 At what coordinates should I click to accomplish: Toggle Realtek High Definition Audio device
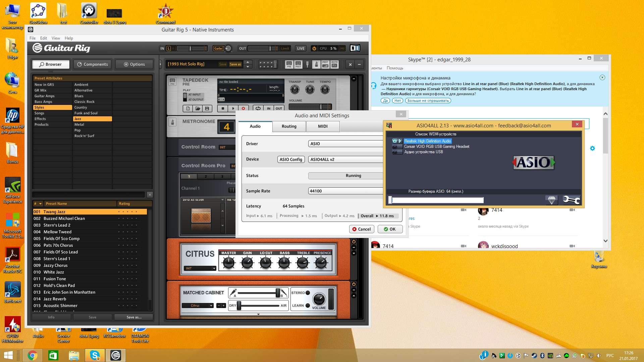click(395, 141)
